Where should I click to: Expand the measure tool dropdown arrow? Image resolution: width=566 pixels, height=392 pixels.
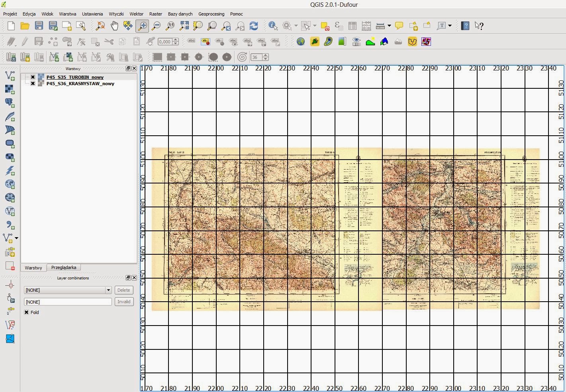click(x=389, y=26)
